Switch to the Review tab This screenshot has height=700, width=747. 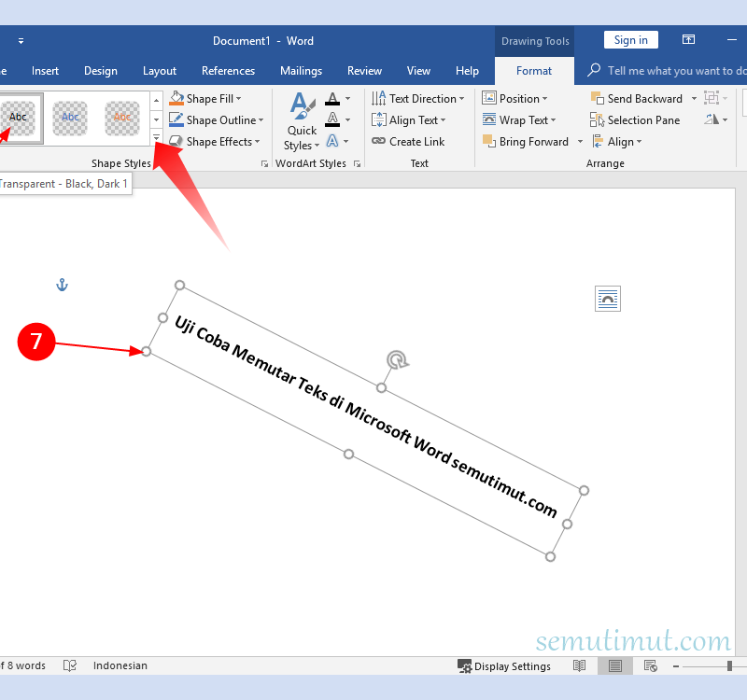(364, 71)
